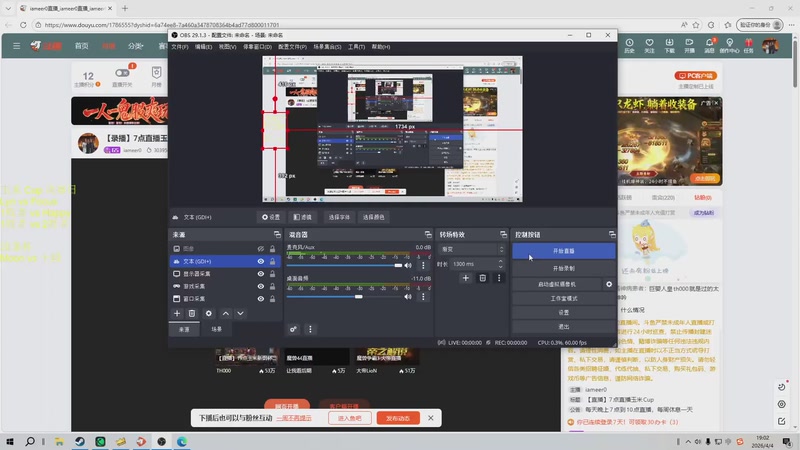
Task: Open Microsoft Edge from the Windows taskbar
Action: (x=182, y=441)
